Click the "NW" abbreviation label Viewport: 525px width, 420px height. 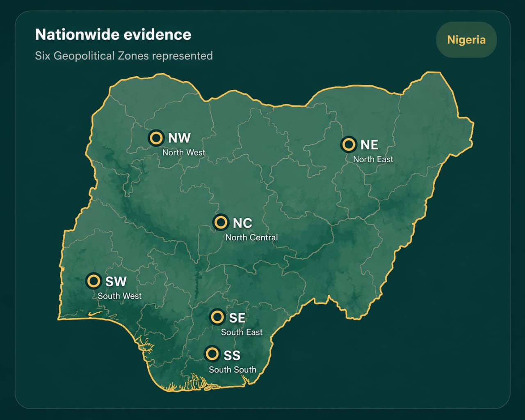(x=179, y=138)
